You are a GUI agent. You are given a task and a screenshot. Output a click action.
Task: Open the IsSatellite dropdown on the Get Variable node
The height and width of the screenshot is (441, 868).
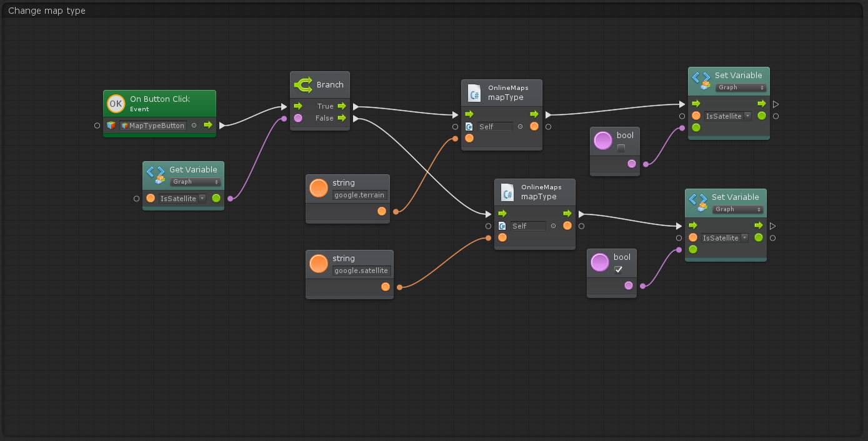182,199
